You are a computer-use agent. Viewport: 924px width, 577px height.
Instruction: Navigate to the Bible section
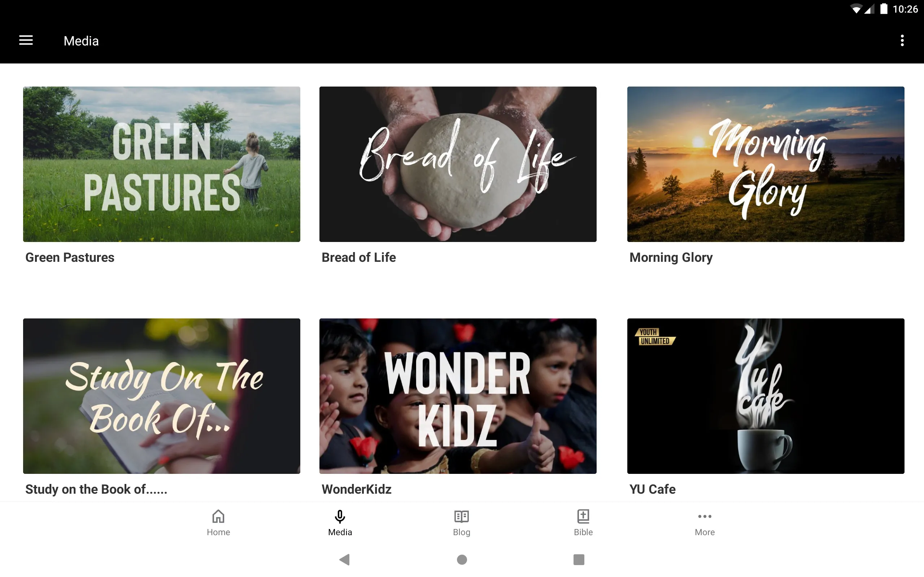point(583,523)
